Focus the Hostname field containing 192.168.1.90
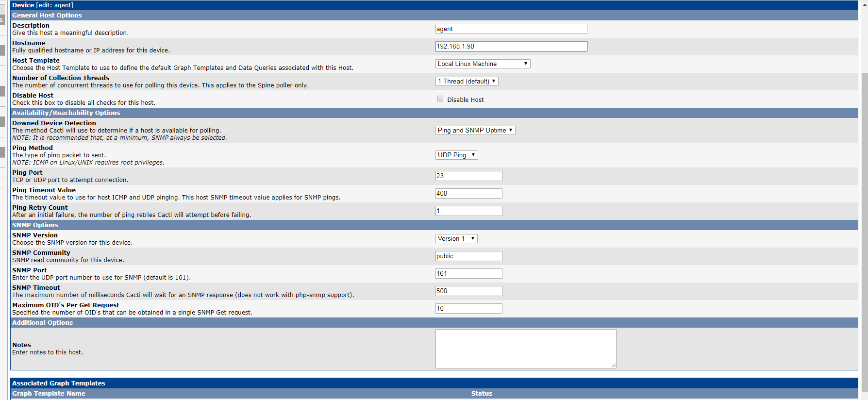The image size is (868, 400). pyautogui.click(x=511, y=47)
